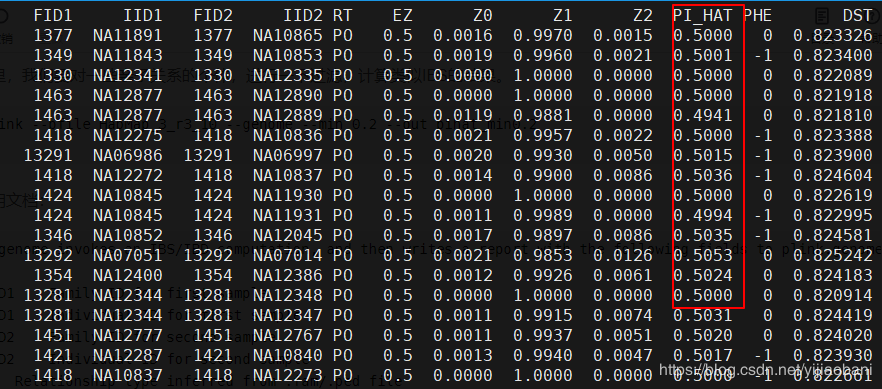Select the FID1 column header
Screen dimensions: 882x389
click(x=53, y=16)
